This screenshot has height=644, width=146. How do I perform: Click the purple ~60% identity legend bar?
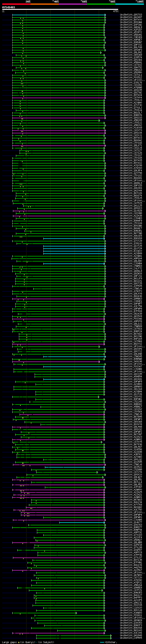click(73, 4)
